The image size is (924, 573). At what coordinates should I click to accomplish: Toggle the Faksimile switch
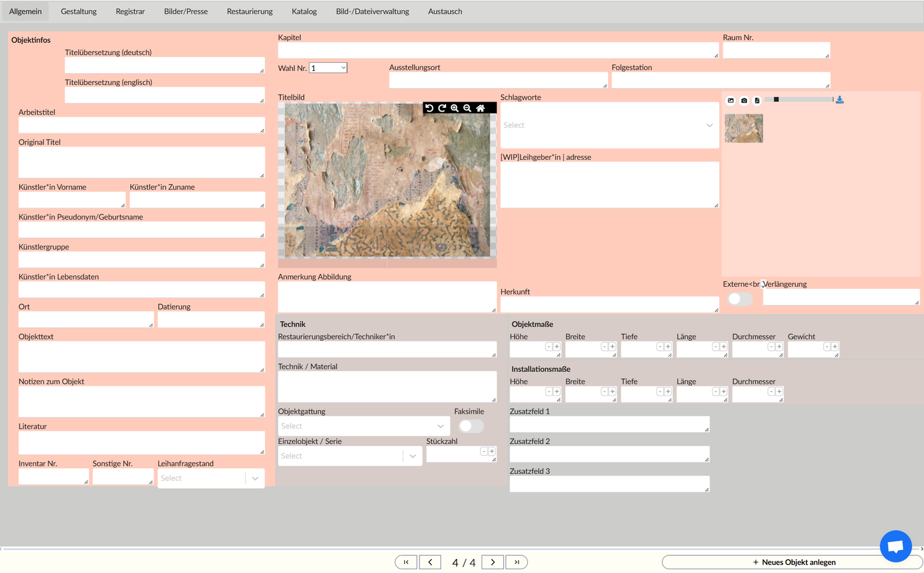click(471, 426)
